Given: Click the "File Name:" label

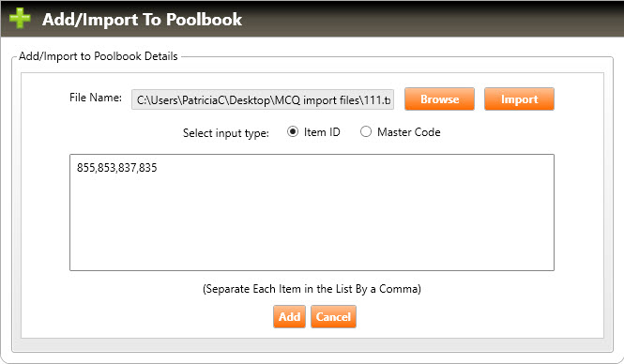Looking at the screenshot, I should coord(96,98).
